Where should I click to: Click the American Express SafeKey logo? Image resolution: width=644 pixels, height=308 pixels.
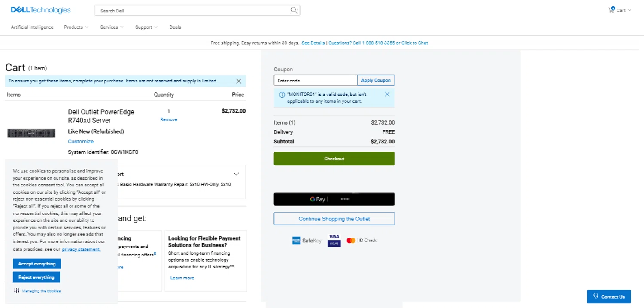307,241
